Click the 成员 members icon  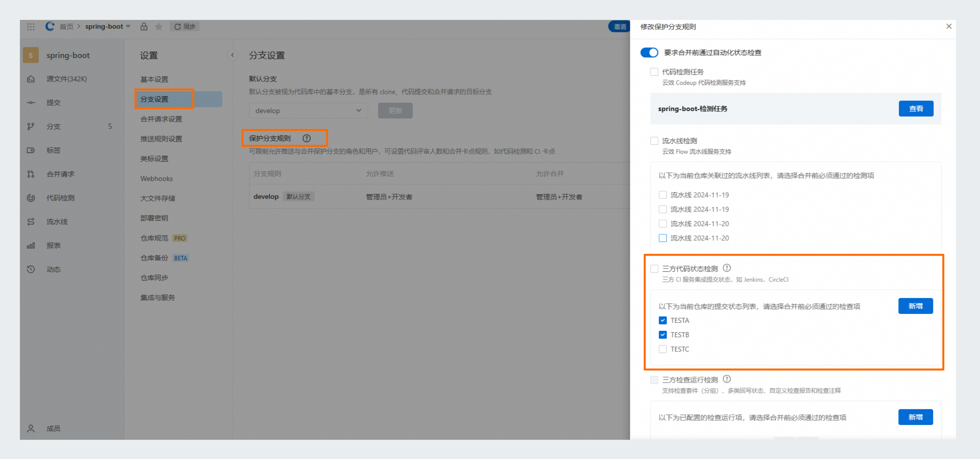pyautogui.click(x=31, y=428)
